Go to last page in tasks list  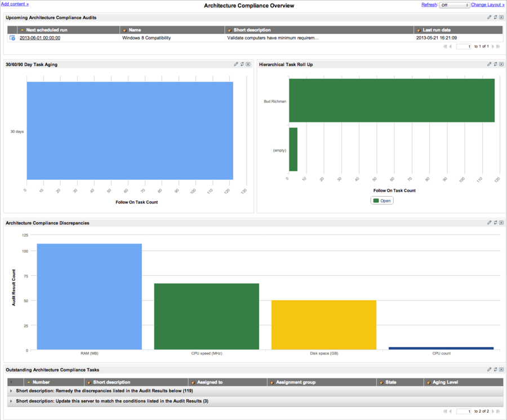pyautogui.click(x=499, y=412)
